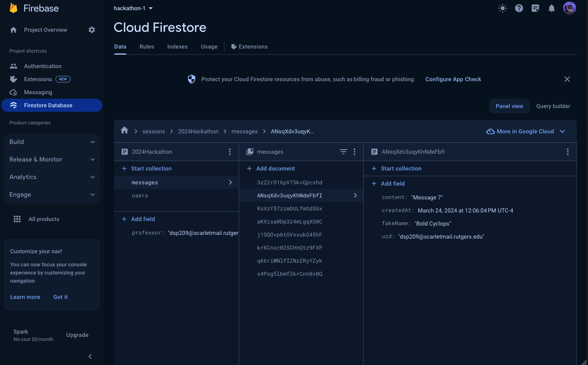Viewport: 588px width, 365px height.
Task: Click Learn more in the nav tip
Action: (25, 297)
